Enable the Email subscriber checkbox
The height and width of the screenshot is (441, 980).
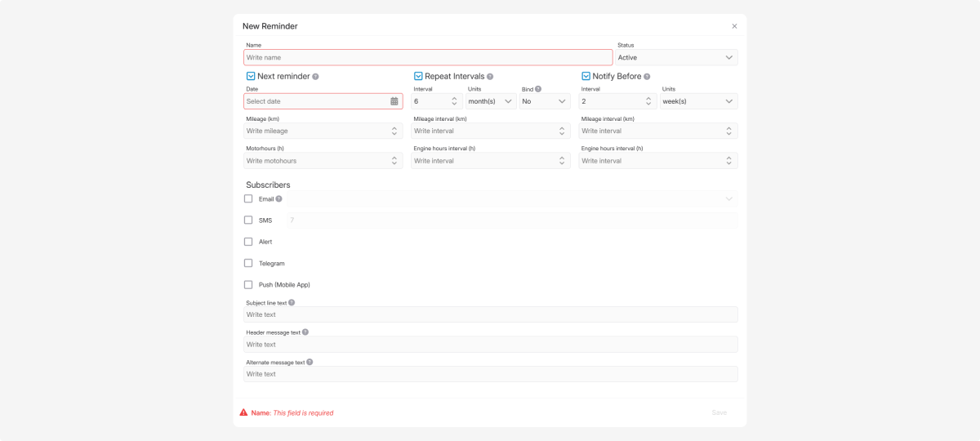click(248, 198)
